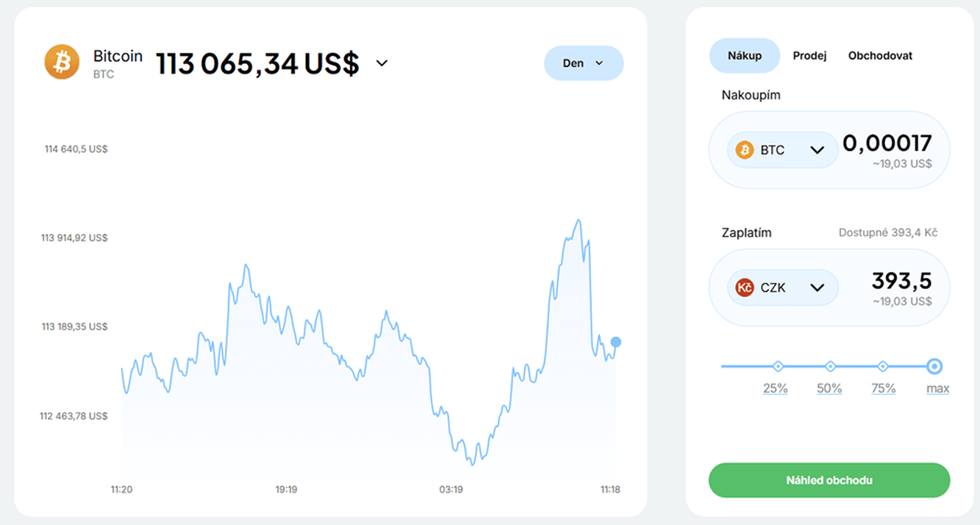
Task: Click the Bitcoin logo next to the title
Action: (x=62, y=63)
